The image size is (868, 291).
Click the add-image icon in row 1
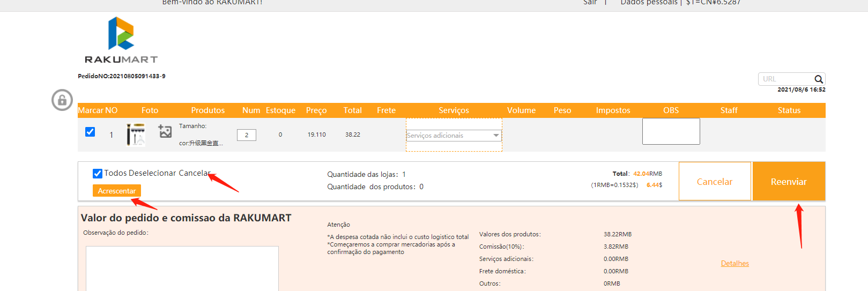pyautogui.click(x=165, y=131)
